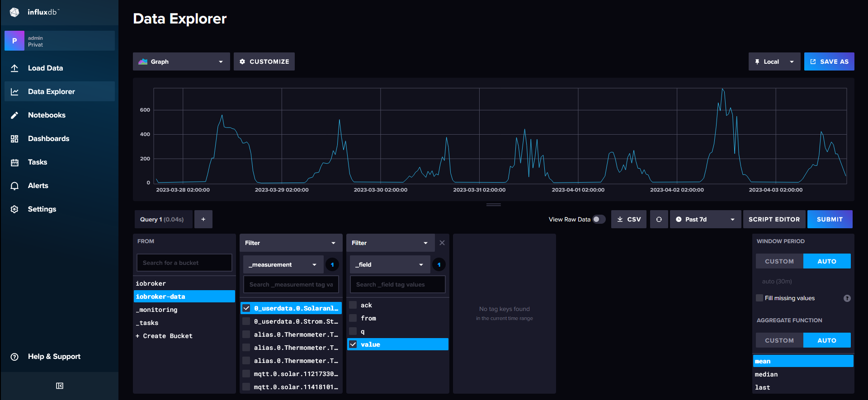This screenshot has height=400, width=868.
Task: Select the _tasks bucket
Action: (x=184, y=323)
